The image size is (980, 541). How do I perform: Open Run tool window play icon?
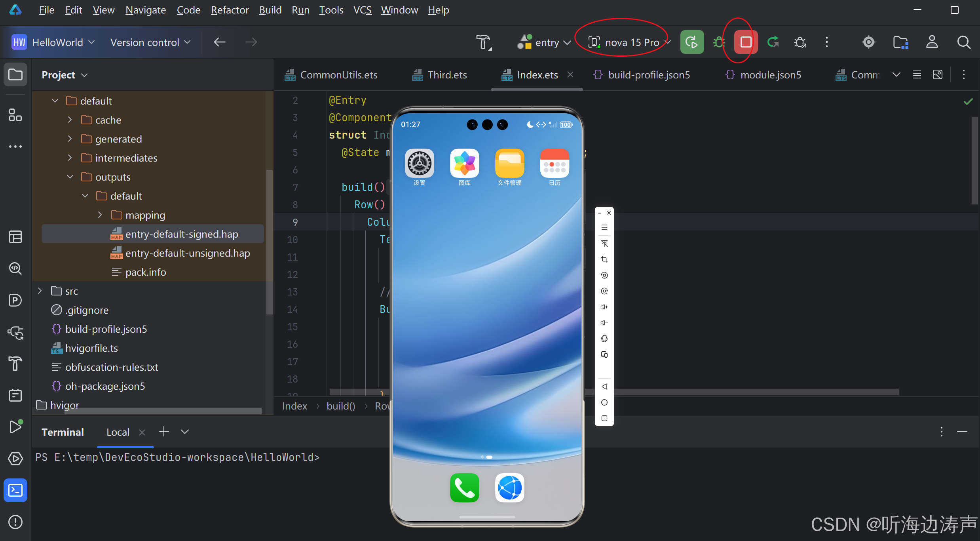pyautogui.click(x=15, y=427)
